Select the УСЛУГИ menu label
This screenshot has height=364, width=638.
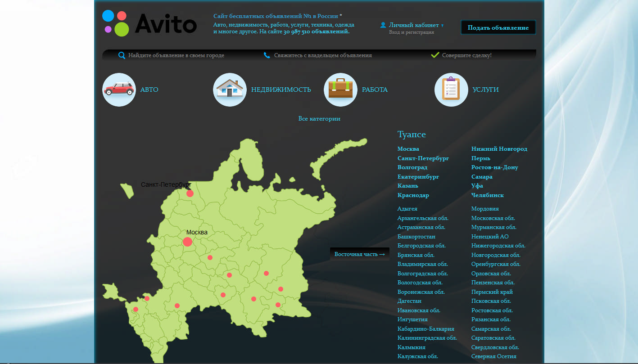pyautogui.click(x=487, y=90)
